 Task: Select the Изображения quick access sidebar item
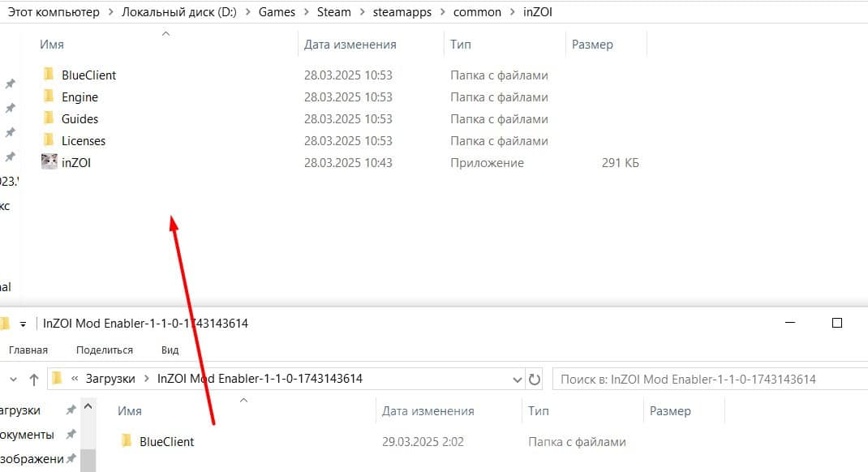point(32,459)
